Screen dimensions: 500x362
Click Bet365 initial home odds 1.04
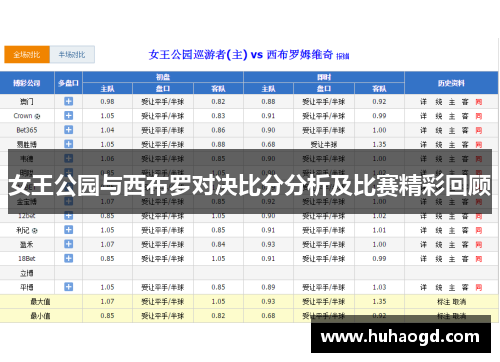(107, 130)
